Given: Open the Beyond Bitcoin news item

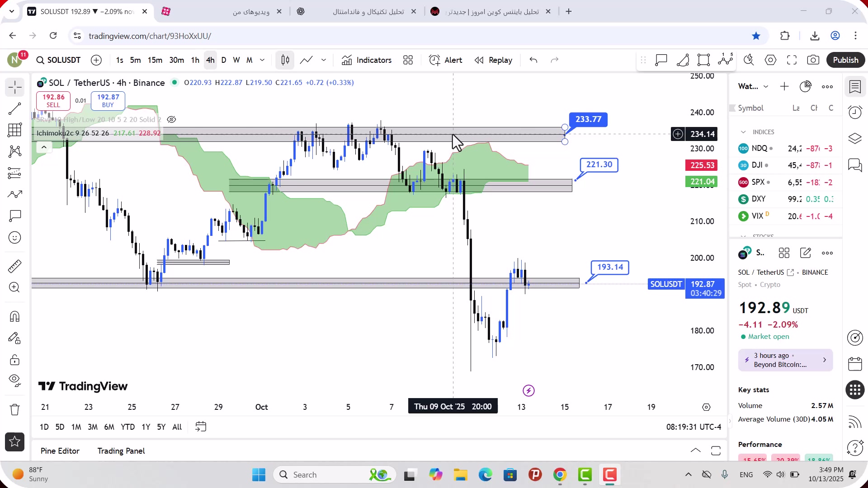Looking at the screenshot, I should tap(786, 360).
